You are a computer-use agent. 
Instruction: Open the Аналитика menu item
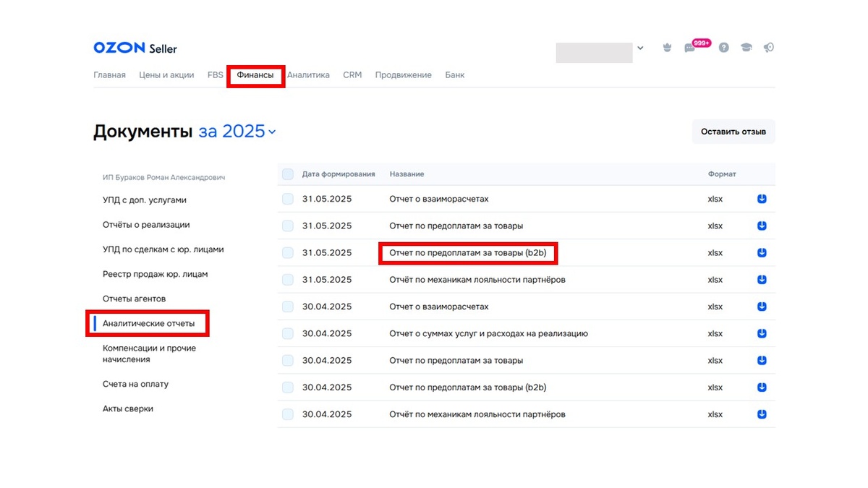click(x=308, y=75)
